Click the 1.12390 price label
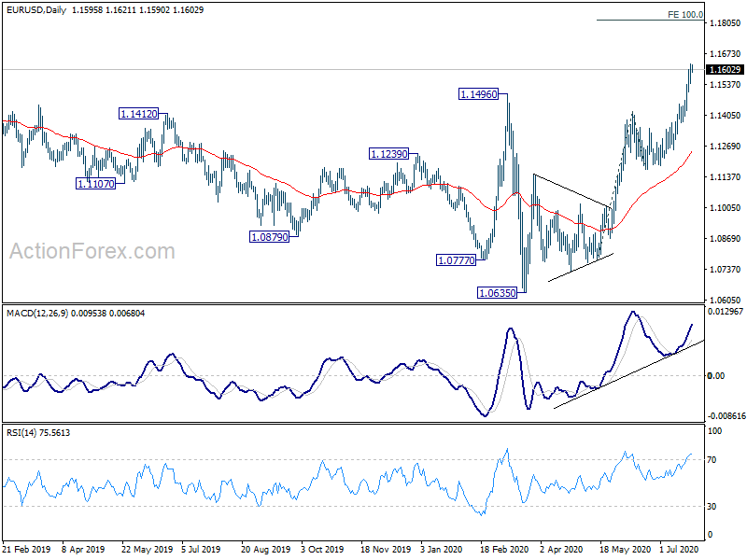 click(389, 154)
